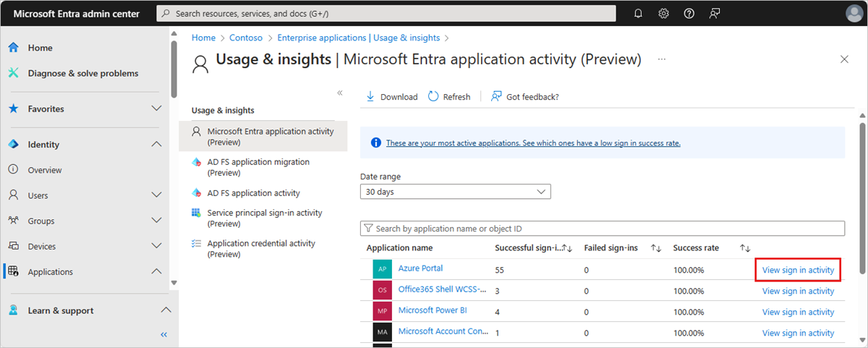868x348 pixels.
Task: Collapse sidebar with double chevron icon
Action: pos(163,334)
